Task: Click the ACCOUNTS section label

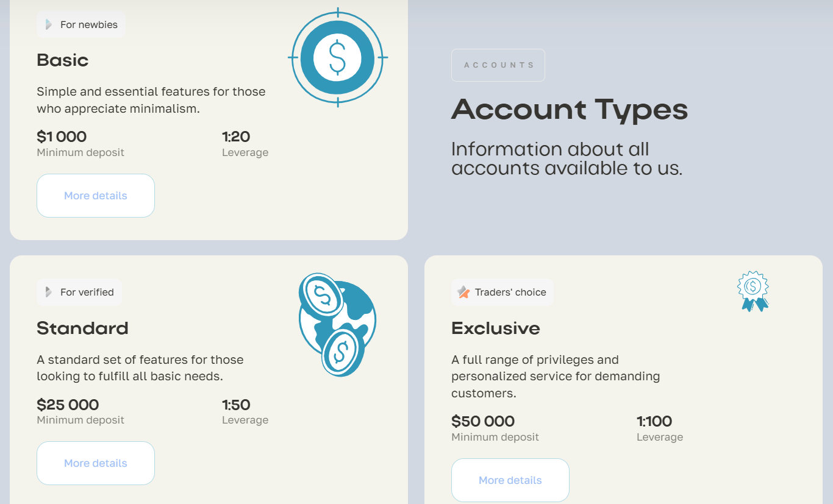Action: coord(498,65)
